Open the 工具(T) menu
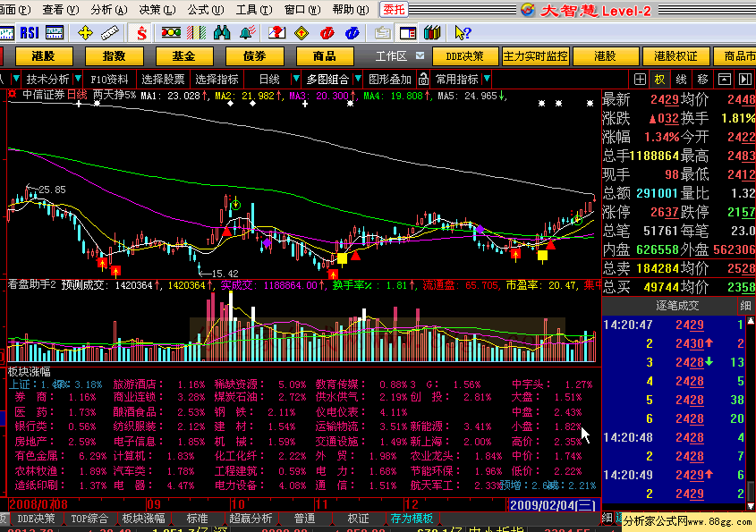Viewport: 756px width, 532px height. click(x=254, y=10)
